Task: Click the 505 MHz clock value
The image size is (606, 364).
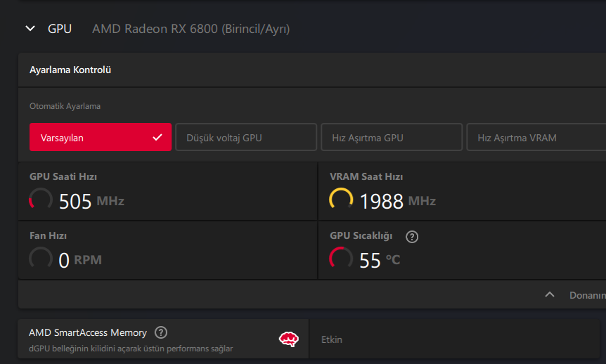Action: pyautogui.click(x=91, y=201)
